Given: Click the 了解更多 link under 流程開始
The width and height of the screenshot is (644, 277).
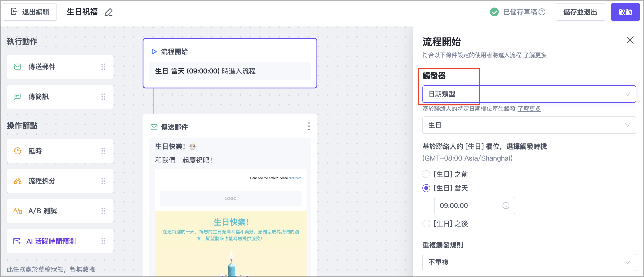Looking at the screenshot, I should click(535, 55).
